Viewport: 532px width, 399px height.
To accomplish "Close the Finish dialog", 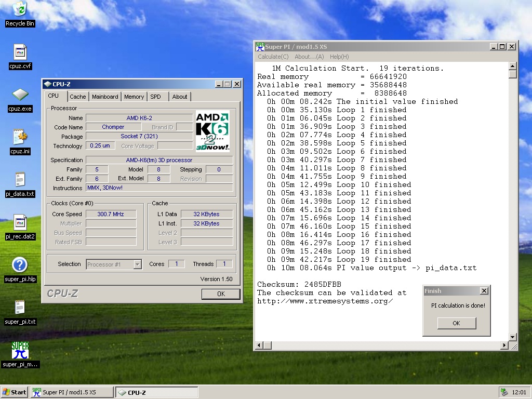I will point(484,291).
